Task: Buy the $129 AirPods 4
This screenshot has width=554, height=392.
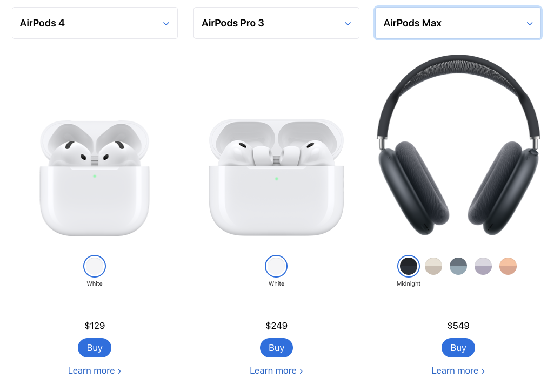Action: (x=95, y=348)
